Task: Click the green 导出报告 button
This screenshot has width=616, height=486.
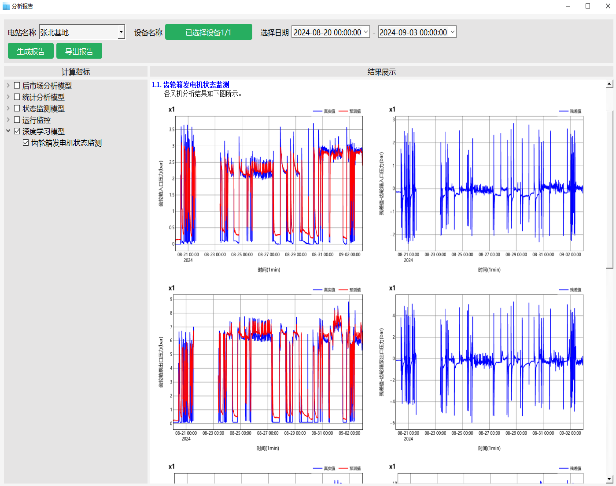Action: point(79,51)
